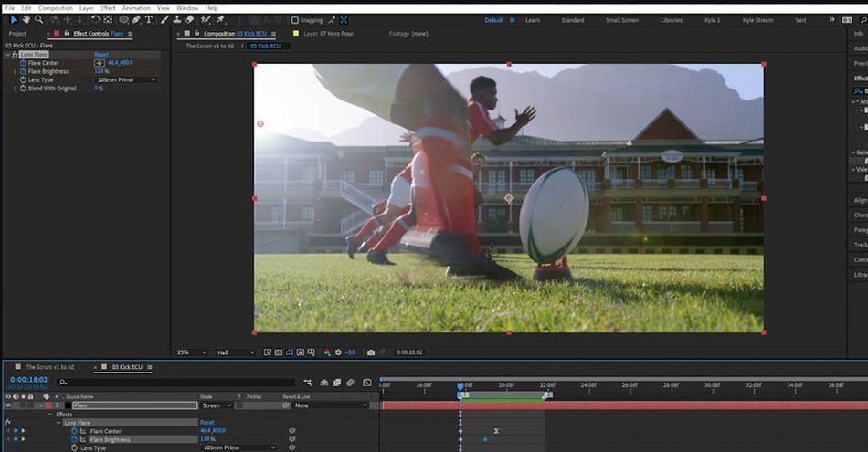
Task: Open the Half resolution dropdown
Action: 236,352
